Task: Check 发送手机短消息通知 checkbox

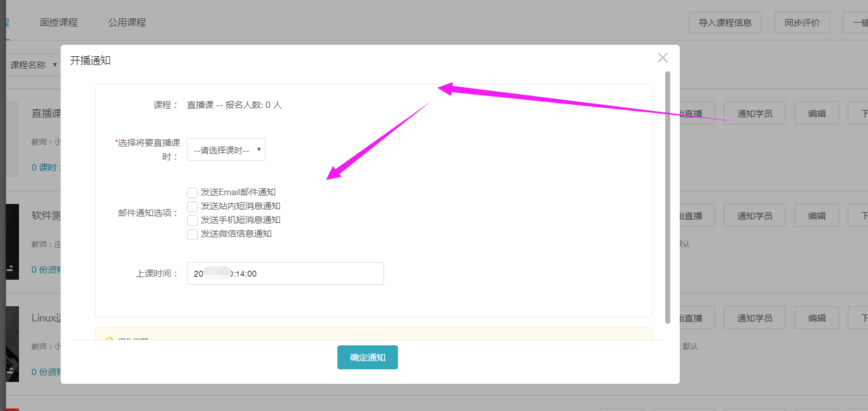Action: tap(193, 220)
